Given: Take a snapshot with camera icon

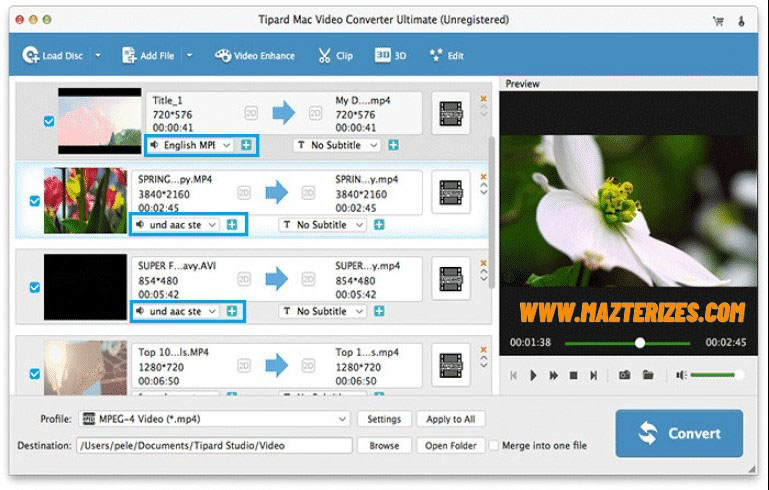Looking at the screenshot, I should pyautogui.click(x=624, y=375).
